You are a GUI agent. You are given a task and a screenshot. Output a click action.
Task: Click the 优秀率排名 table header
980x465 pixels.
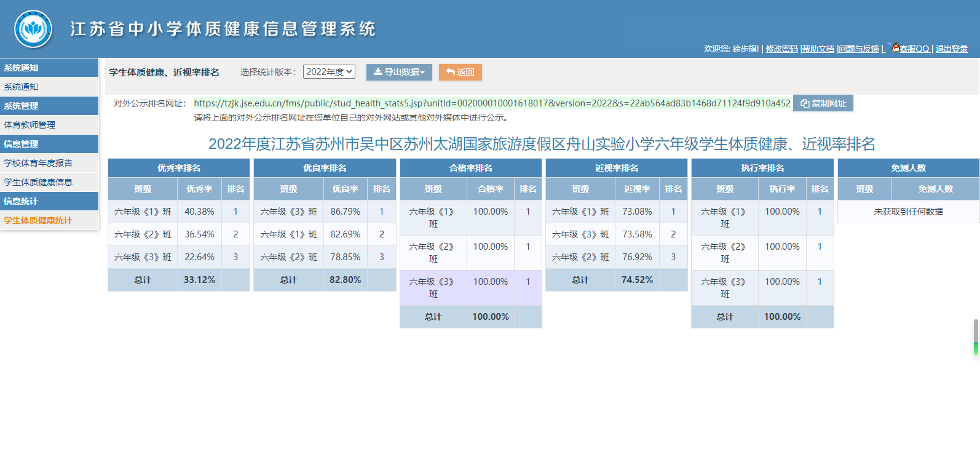click(x=179, y=168)
